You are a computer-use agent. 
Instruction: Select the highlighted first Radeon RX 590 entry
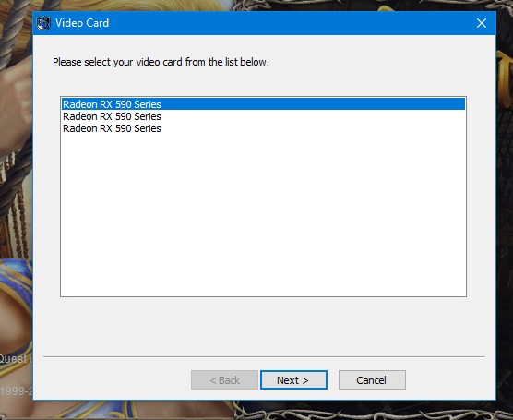coord(263,104)
